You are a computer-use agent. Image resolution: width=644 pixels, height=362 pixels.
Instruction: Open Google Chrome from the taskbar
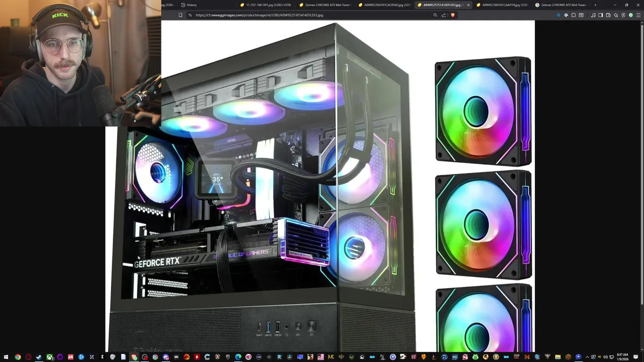click(x=18, y=357)
